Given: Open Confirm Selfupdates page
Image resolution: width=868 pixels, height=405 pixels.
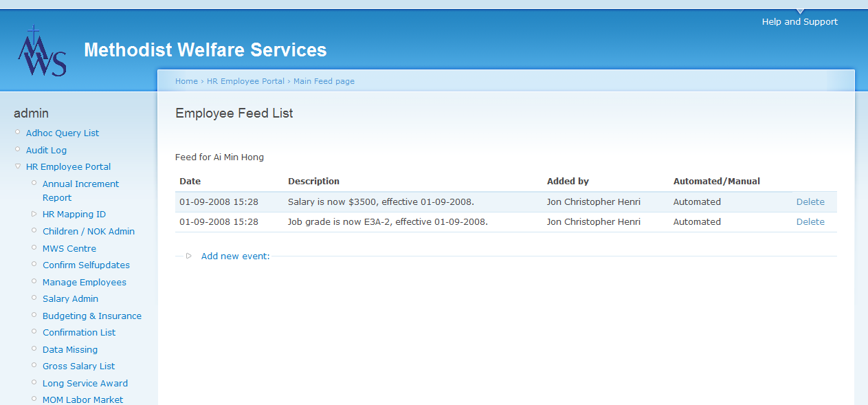Looking at the screenshot, I should coord(86,265).
